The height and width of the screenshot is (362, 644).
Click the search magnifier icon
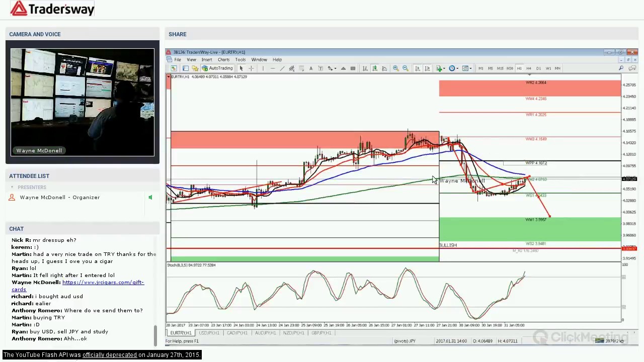621,68
